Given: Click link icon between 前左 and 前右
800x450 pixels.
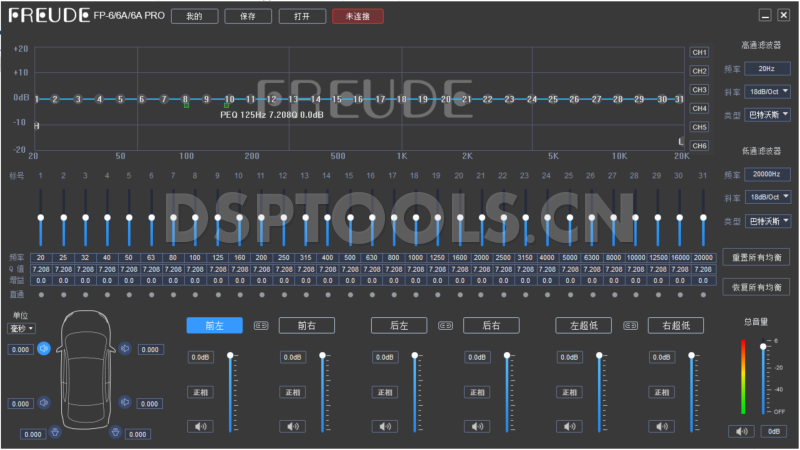Looking at the screenshot, I should click(261, 325).
